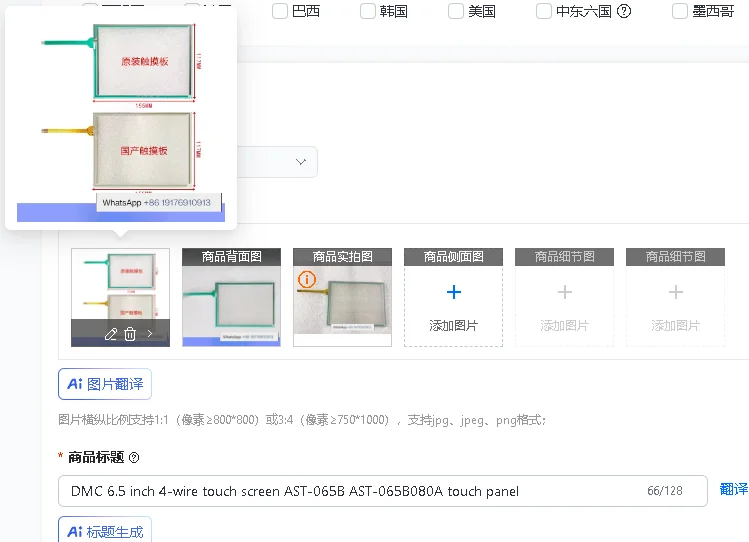The height and width of the screenshot is (542, 749).
Task: Tick the 美国 checkbox
Action: (456, 11)
